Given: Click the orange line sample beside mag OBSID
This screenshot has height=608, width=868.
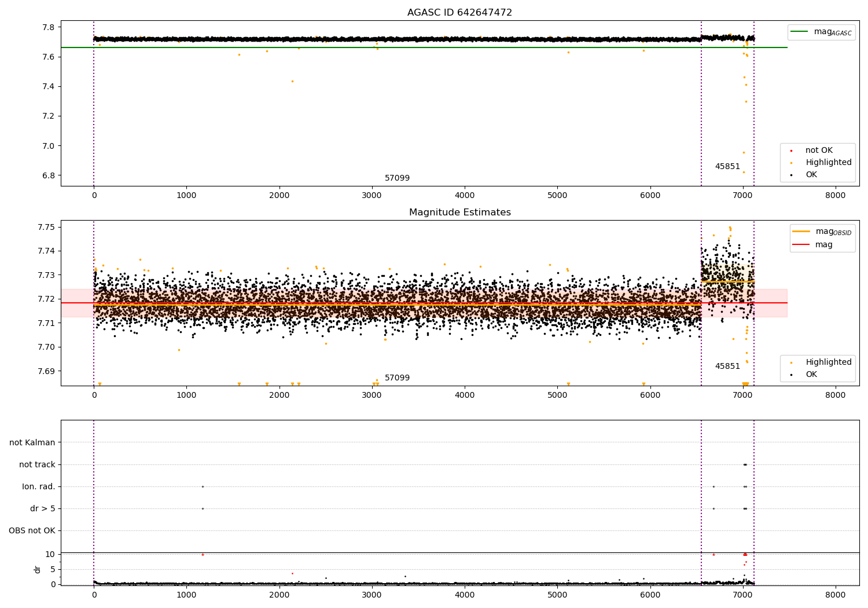Looking at the screenshot, I should coord(801,232).
